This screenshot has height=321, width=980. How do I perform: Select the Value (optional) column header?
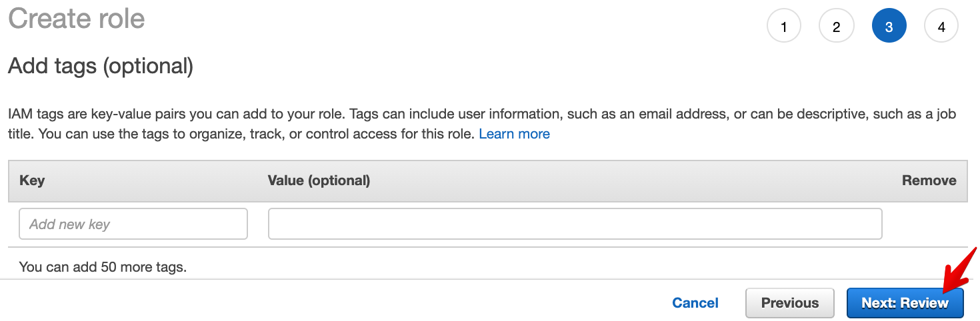[x=319, y=180]
